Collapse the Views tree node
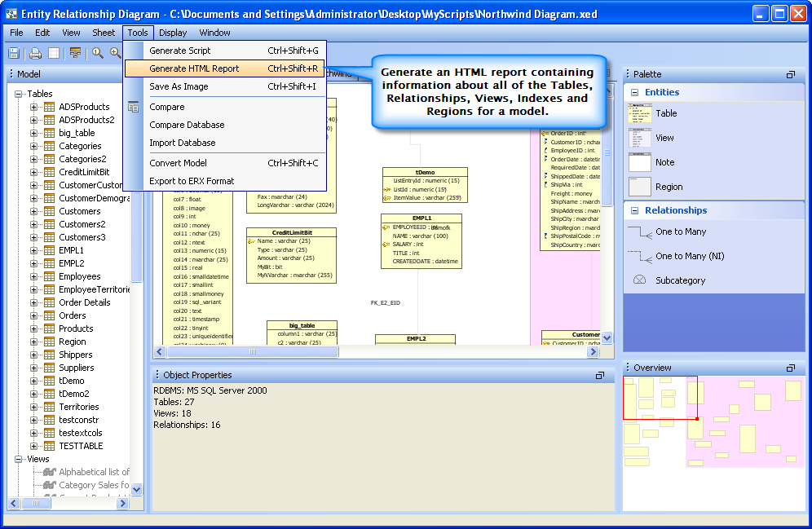The width and height of the screenshot is (812, 529). coord(19,459)
